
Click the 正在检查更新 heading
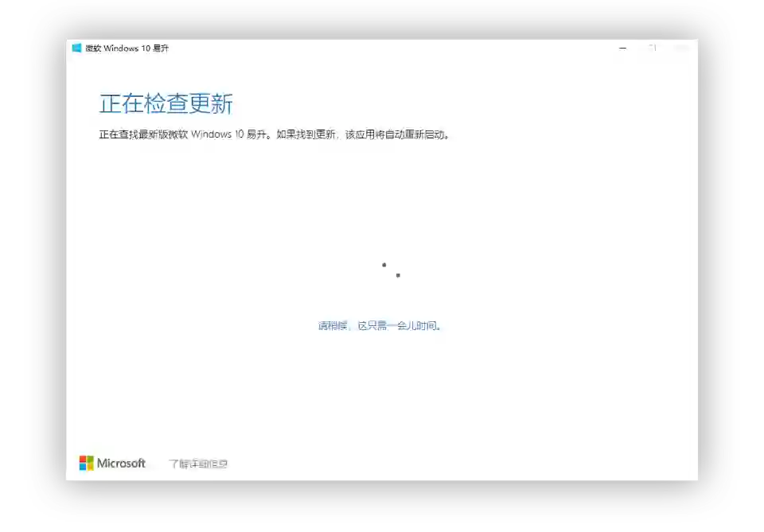pyautogui.click(x=166, y=103)
